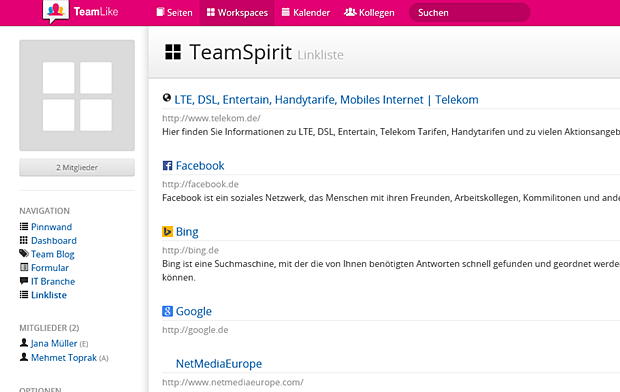Open the Seiten menu item
Screen dimensions: 620x392
pyautogui.click(x=174, y=13)
